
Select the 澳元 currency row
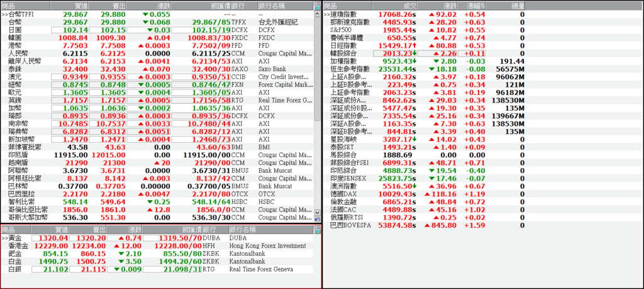157,77
